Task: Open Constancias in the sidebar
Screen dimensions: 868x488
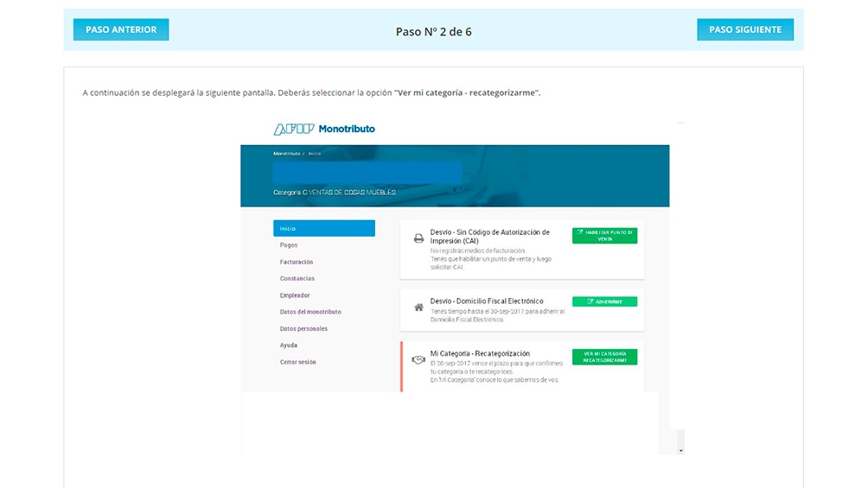Action: [297, 278]
